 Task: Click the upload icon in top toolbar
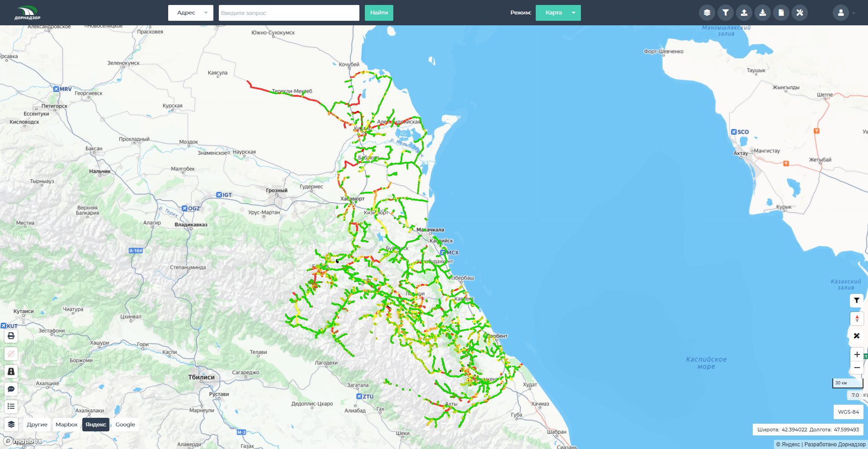click(x=744, y=13)
